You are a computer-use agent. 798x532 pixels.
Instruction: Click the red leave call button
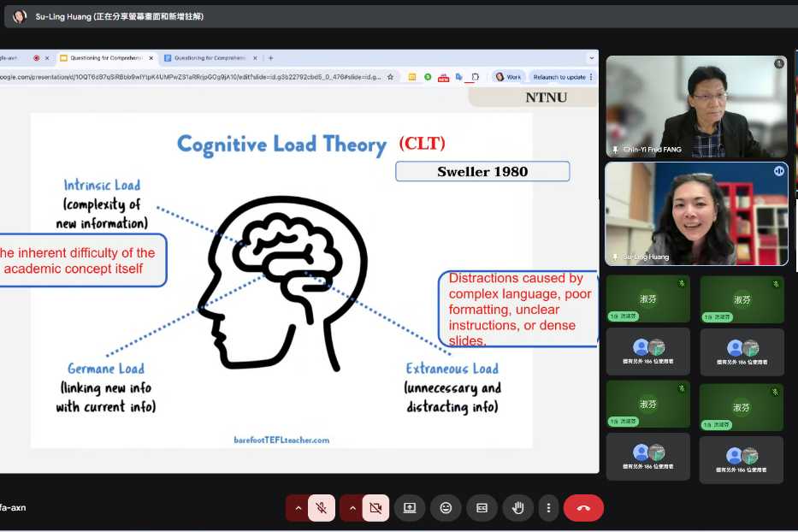click(x=583, y=508)
